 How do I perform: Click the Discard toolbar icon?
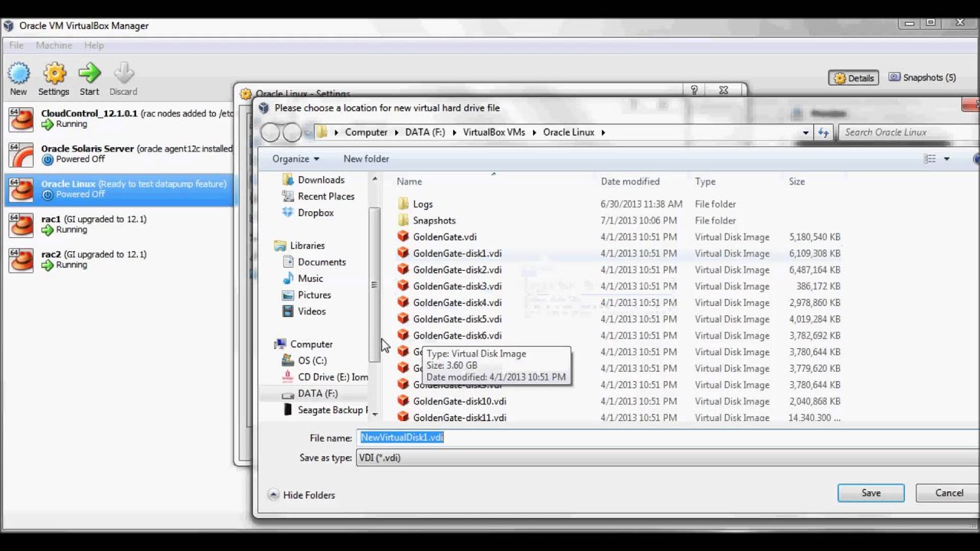click(123, 73)
